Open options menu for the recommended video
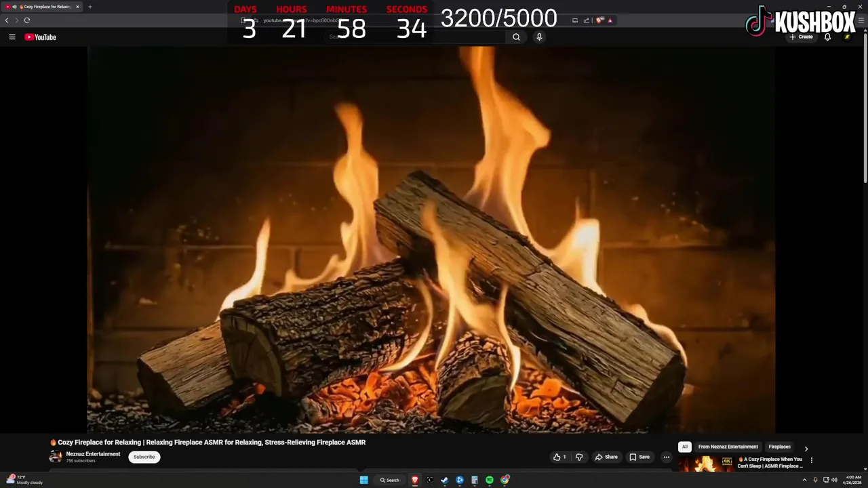The height and width of the screenshot is (488, 868). pyautogui.click(x=811, y=460)
